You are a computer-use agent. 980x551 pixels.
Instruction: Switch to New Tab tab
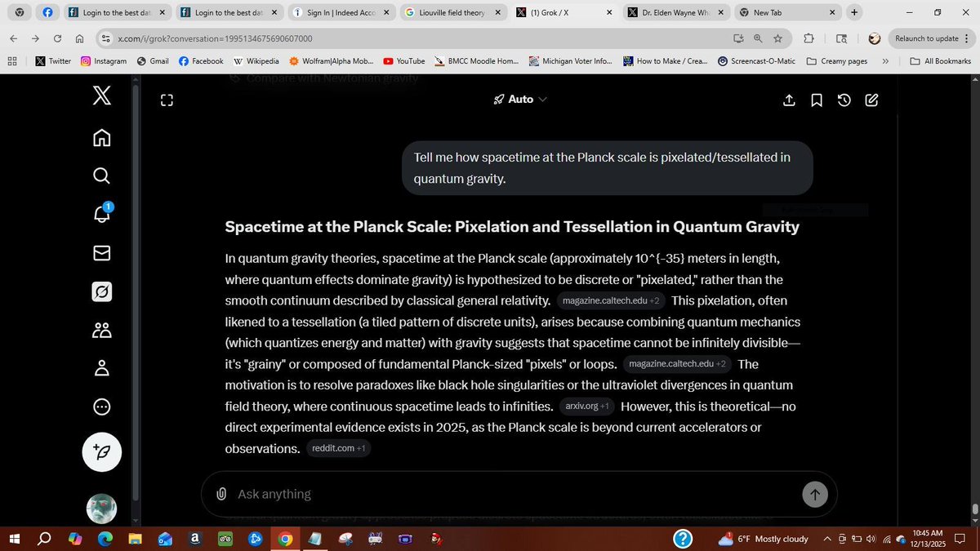(x=787, y=13)
